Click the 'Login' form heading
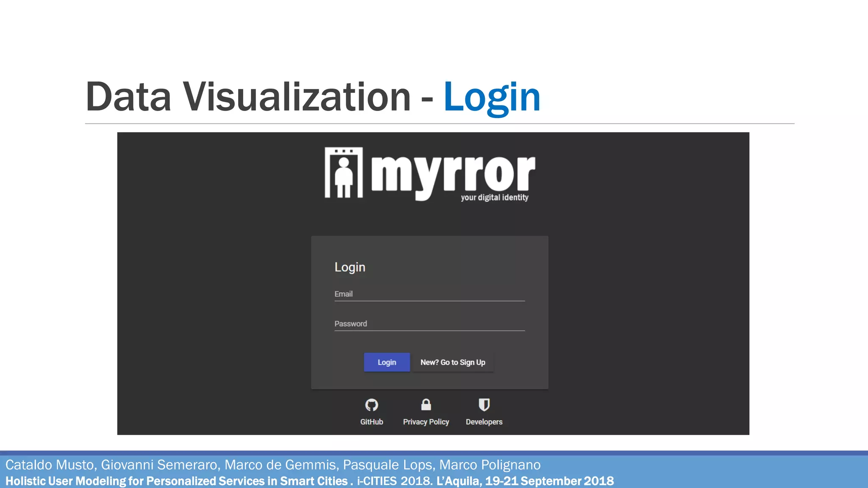 350,267
